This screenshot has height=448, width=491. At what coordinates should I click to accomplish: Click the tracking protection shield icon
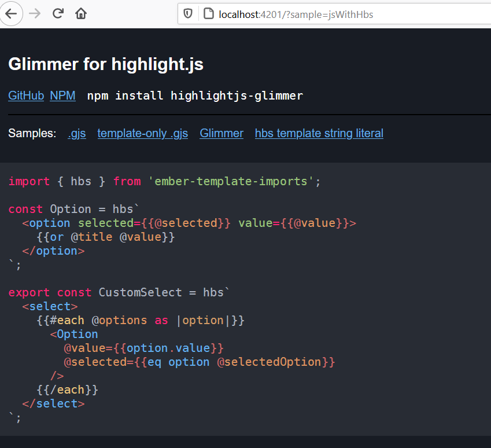click(187, 14)
